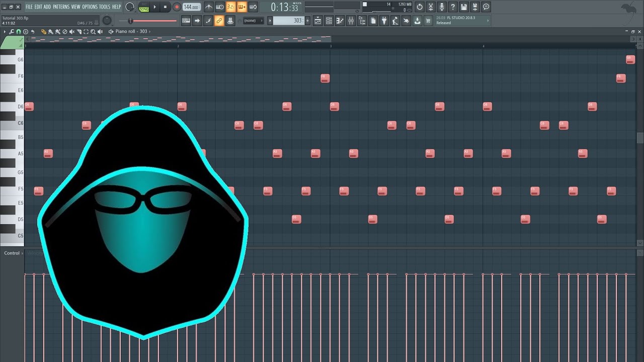The image size is (644, 362).
Task: Expand the Control lane selector
Action: (x=13, y=253)
